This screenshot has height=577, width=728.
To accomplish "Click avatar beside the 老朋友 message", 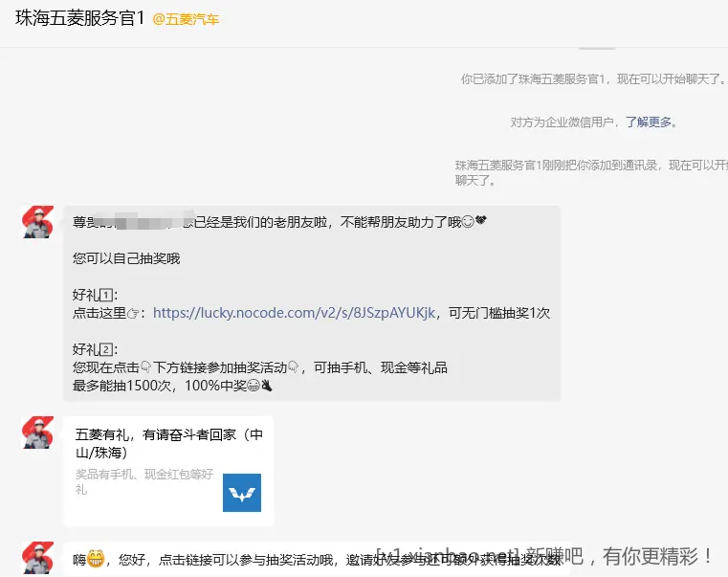I will (x=38, y=222).
